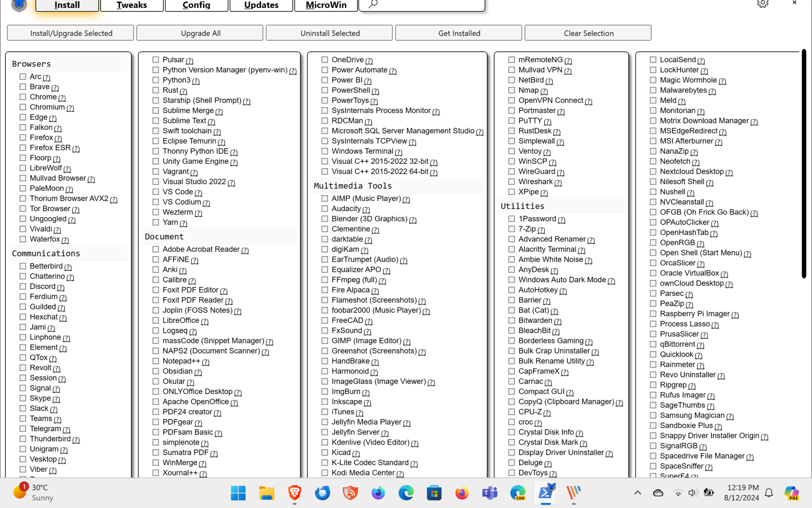Open the MicroWin tab
This screenshot has height=508, width=812.
(x=326, y=5)
